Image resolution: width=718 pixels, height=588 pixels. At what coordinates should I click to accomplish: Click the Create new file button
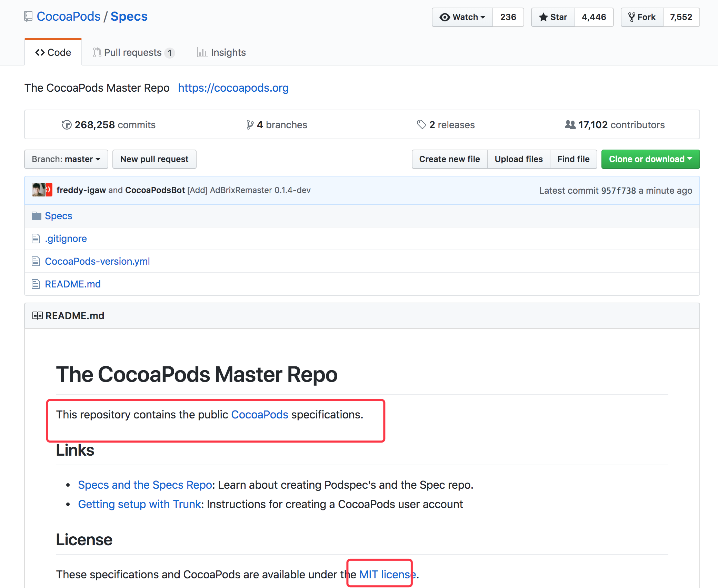tap(449, 159)
